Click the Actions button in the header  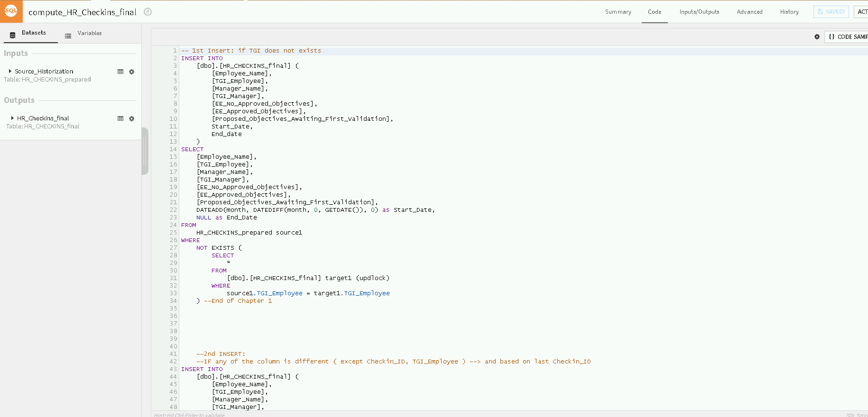861,12
